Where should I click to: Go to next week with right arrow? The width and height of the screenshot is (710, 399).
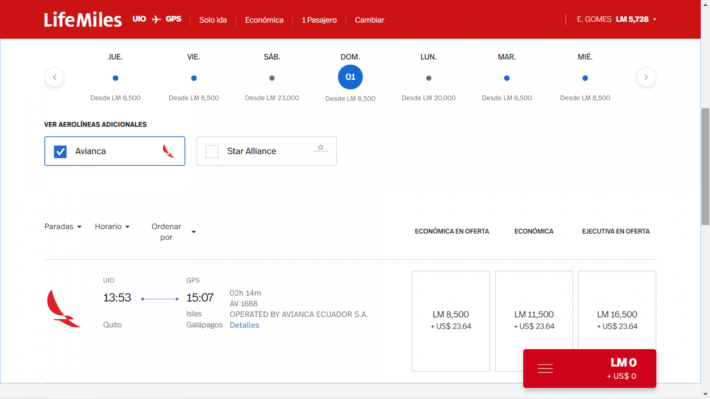[x=646, y=77]
